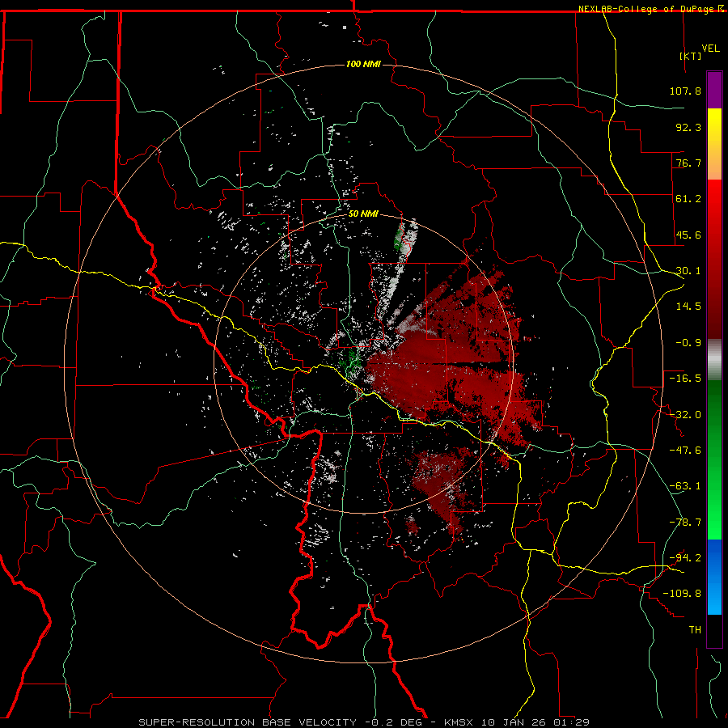Viewport: 728px width, 728px height.
Task: Click the blue segment of the color bar
Action: point(714,577)
